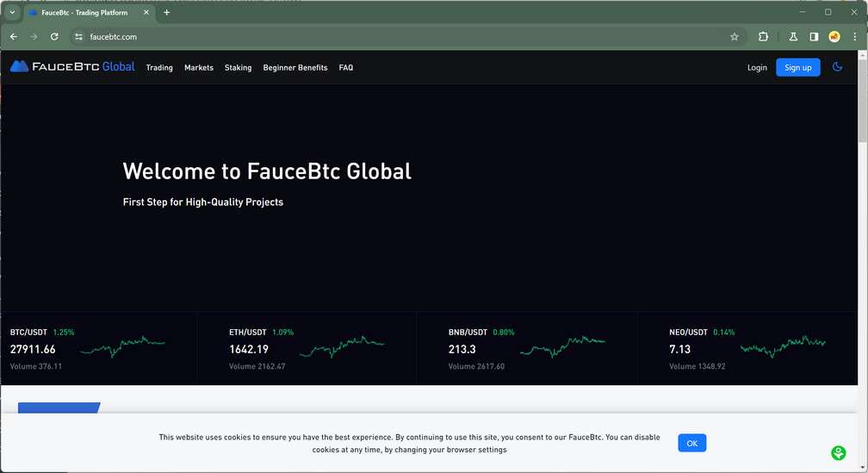Open the Chrome profile avatar
The height and width of the screenshot is (473, 868).
click(x=834, y=37)
